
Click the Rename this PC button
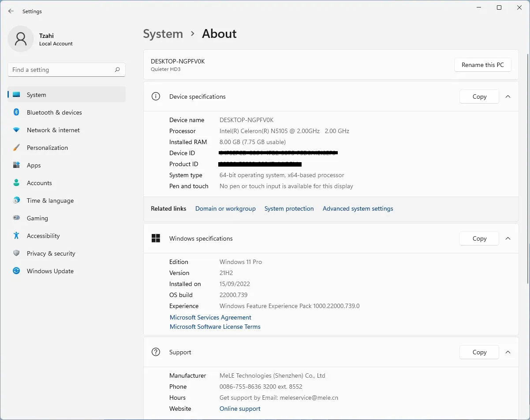pyautogui.click(x=482, y=65)
